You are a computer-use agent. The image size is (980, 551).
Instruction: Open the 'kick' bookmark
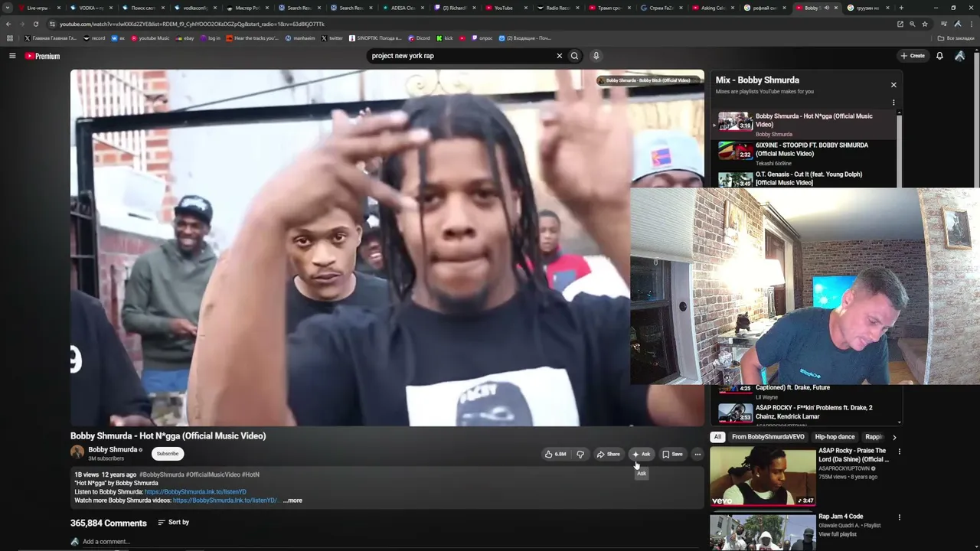[445, 38]
